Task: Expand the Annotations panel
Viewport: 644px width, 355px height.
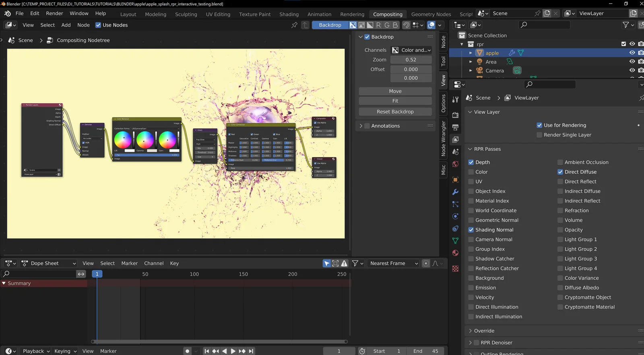Action: click(361, 126)
